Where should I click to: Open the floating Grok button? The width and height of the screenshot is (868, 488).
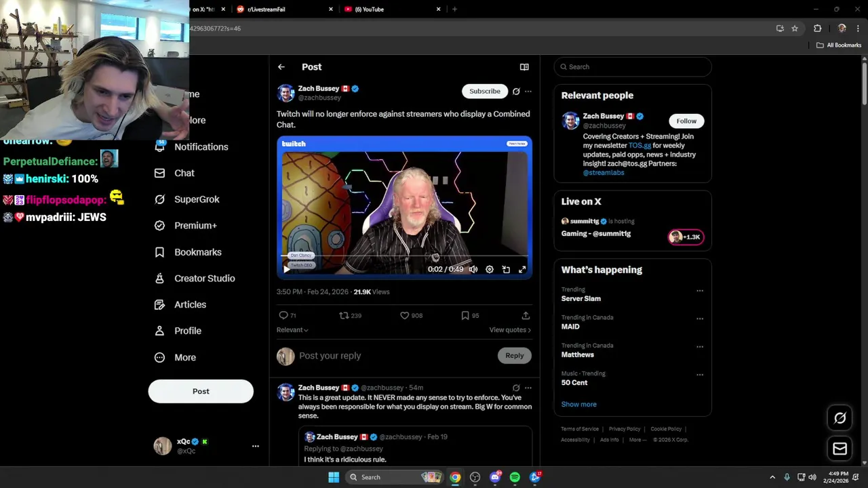tap(840, 418)
